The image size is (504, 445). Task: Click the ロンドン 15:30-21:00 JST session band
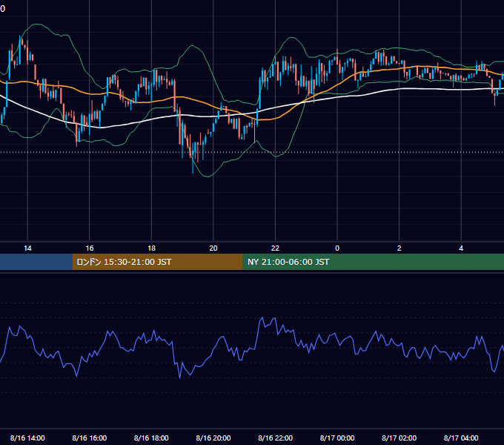point(157,262)
